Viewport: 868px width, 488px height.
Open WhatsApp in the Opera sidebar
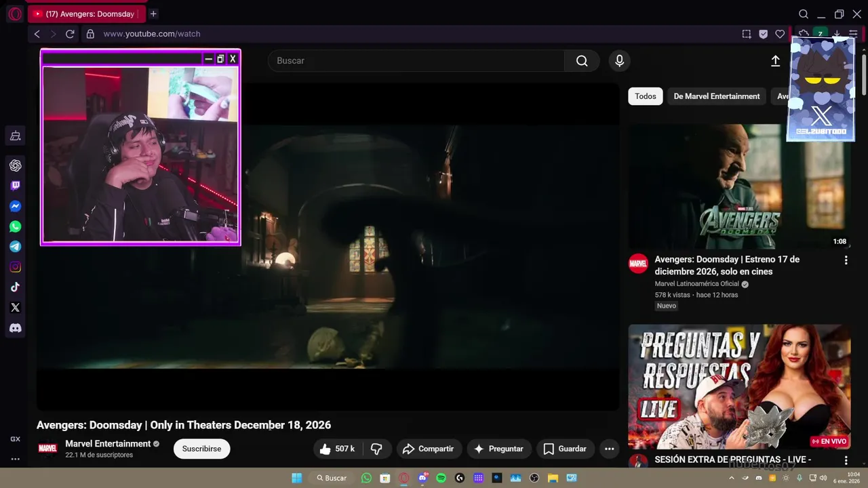tap(15, 226)
